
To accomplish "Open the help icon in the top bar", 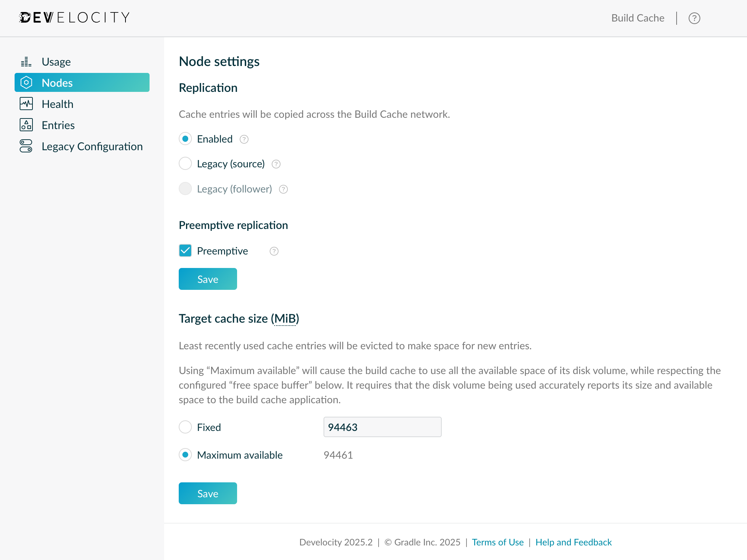I will [x=694, y=17].
